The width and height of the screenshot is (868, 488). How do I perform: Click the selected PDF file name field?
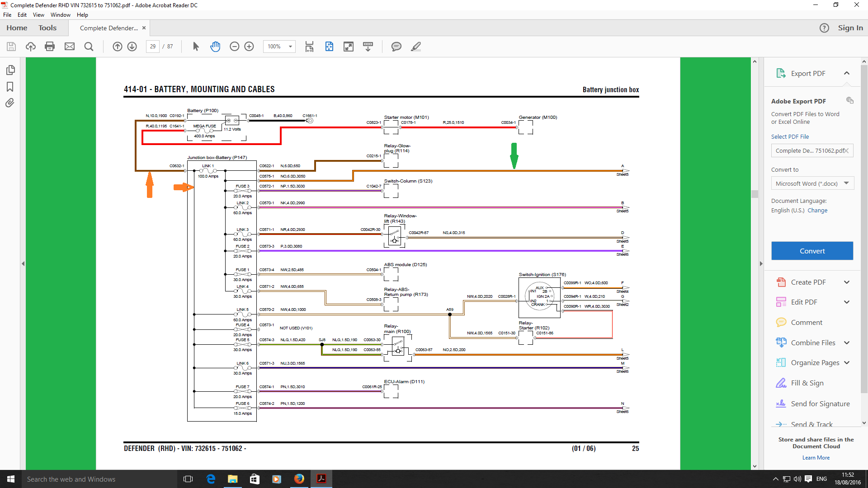click(x=812, y=151)
